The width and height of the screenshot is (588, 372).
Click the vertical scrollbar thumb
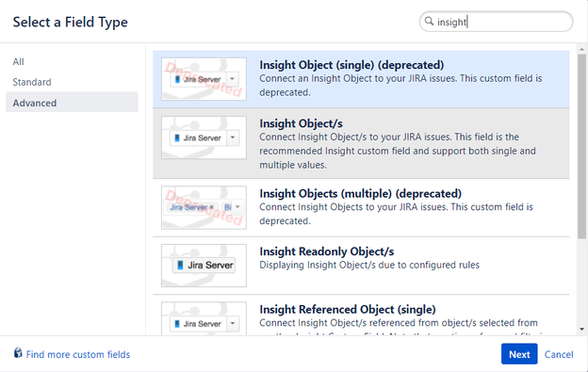point(581,147)
